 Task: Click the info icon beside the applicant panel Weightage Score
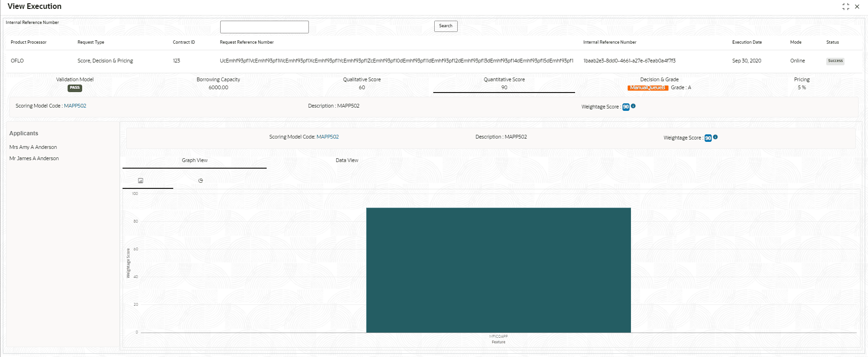coord(715,137)
